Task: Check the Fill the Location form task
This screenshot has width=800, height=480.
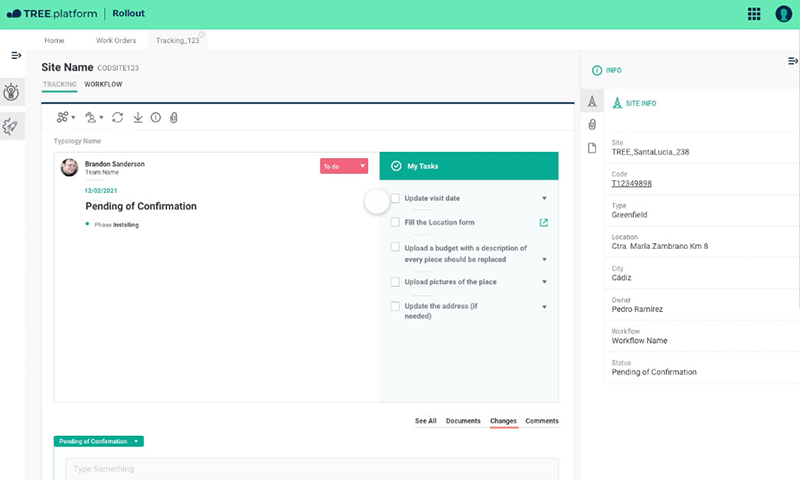Action: click(396, 222)
